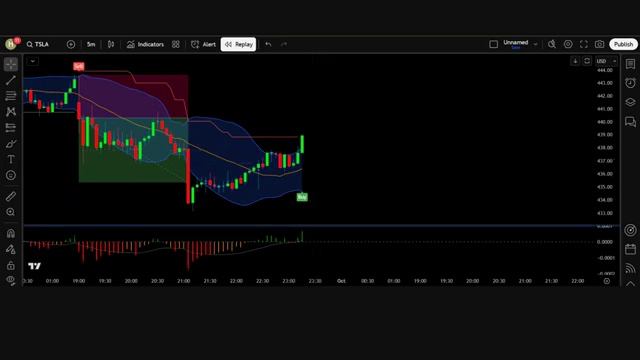
Task: Toggle the Replay mode button
Action: (x=238, y=44)
